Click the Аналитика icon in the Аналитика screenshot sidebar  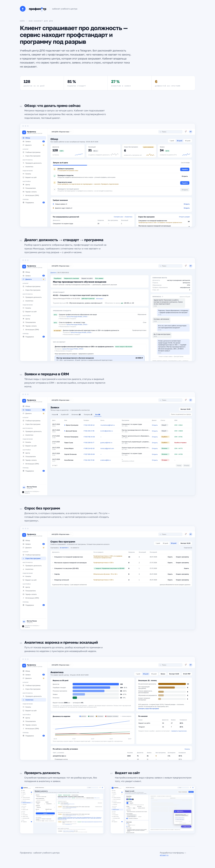(24, 700)
